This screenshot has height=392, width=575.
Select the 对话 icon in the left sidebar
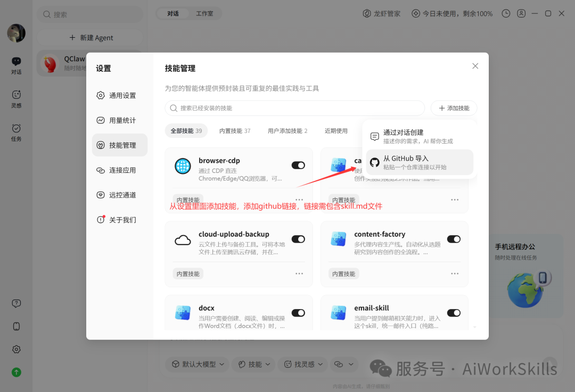16,63
